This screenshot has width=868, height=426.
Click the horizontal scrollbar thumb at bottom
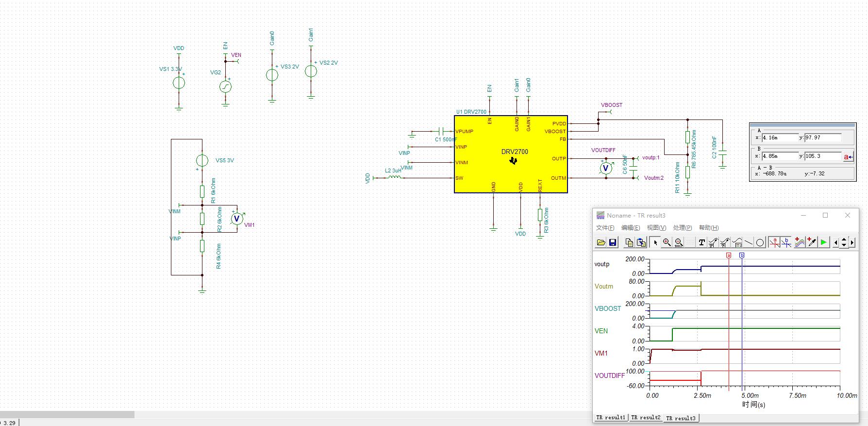point(67,414)
